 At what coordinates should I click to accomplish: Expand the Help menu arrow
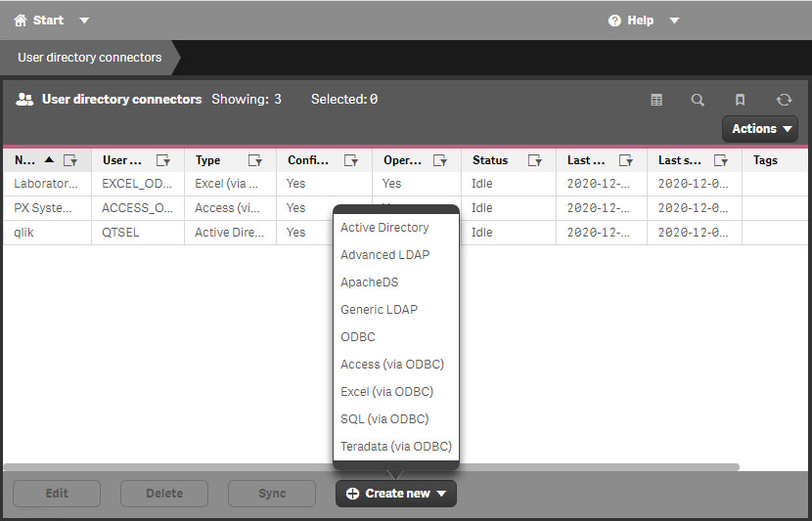(x=674, y=21)
